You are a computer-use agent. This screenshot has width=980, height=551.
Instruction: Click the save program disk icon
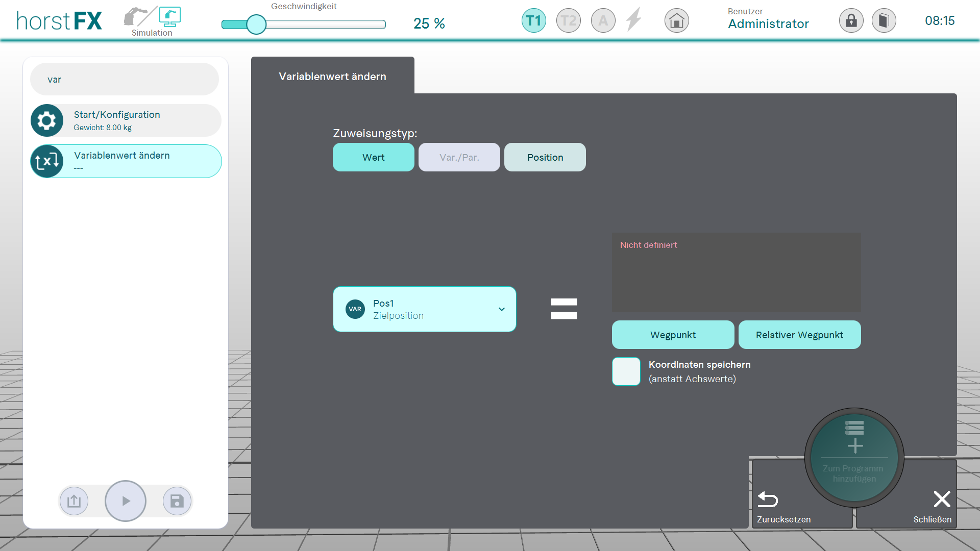point(177,501)
